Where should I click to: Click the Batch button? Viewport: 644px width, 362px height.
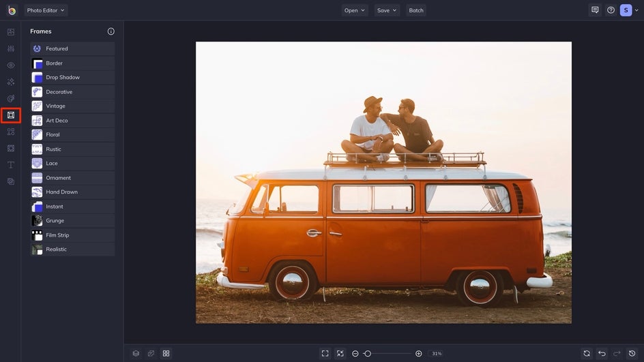416,10
